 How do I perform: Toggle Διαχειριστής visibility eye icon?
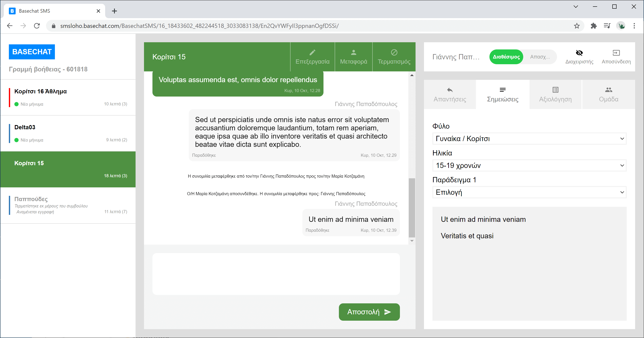(x=579, y=53)
